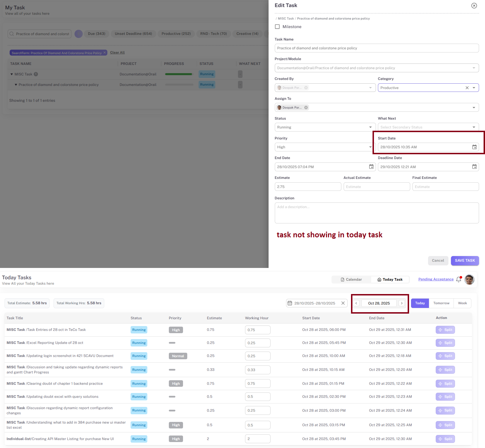485x448 pixels.
Task: Select the Tomorrow view tab
Action: coord(441,303)
